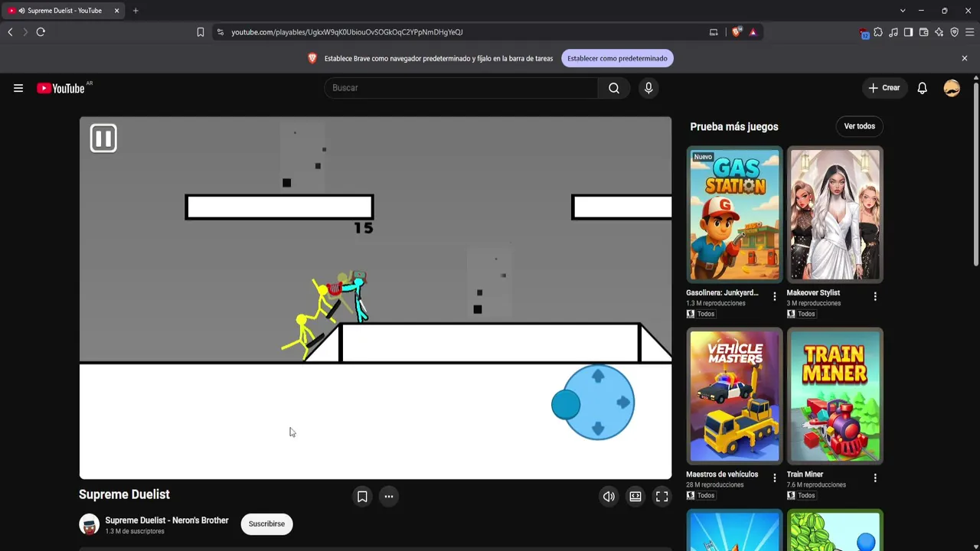Tap the joystick right arrow
Viewport: 980px width, 551px height.
pyautogui.click(x=623, y=403)
